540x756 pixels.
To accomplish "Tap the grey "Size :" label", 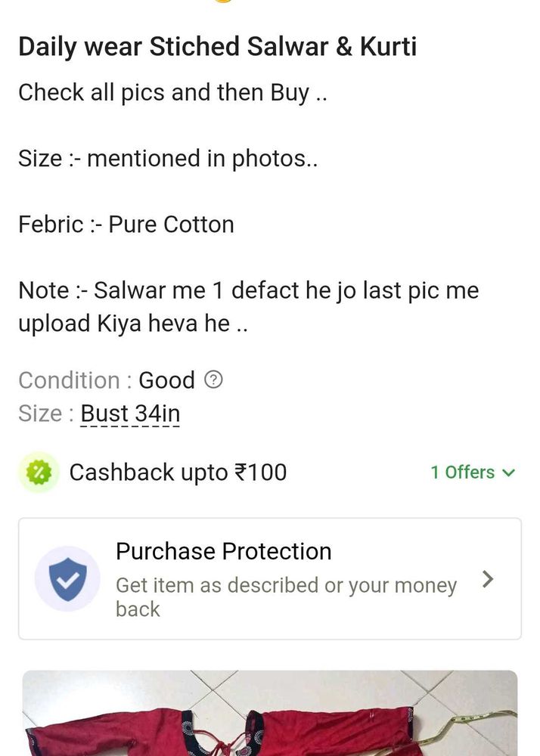I will (46, 414).
